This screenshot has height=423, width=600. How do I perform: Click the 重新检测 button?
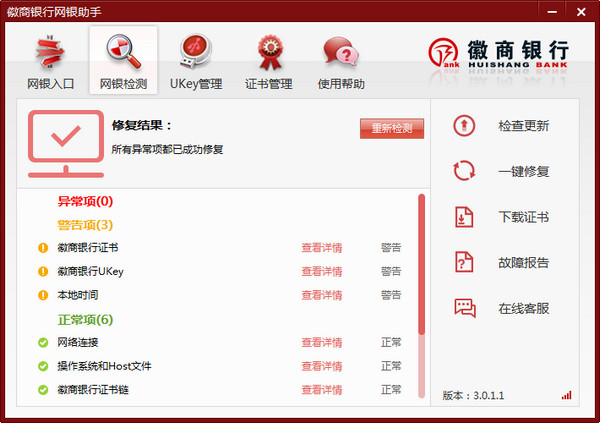[392, 128]
